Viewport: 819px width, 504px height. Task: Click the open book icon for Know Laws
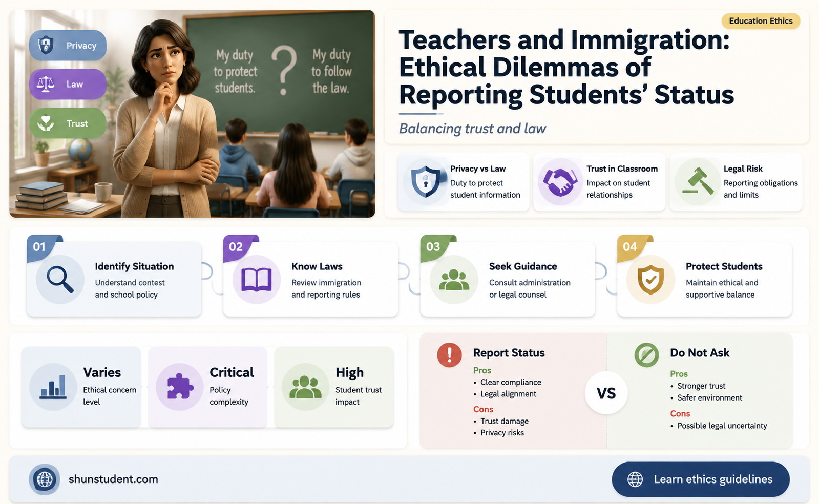click(257, 280)
